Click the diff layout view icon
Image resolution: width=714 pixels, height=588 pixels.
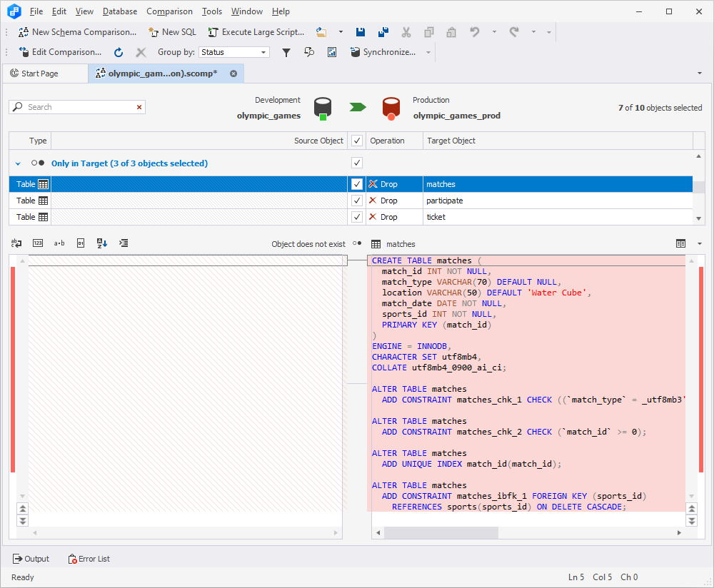680,244
